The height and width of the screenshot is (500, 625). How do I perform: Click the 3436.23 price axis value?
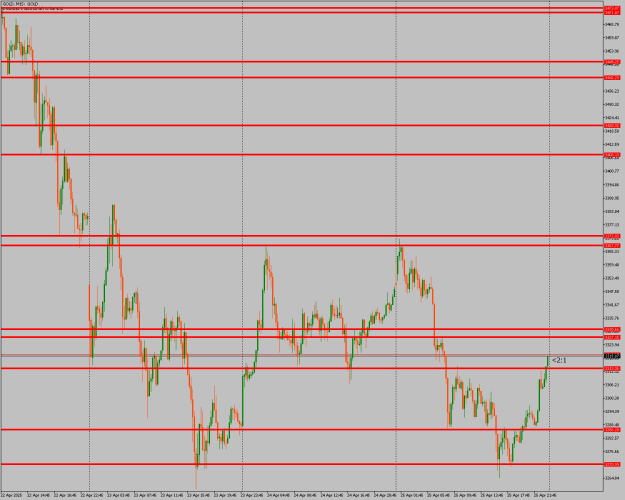[x=612, y=91]
